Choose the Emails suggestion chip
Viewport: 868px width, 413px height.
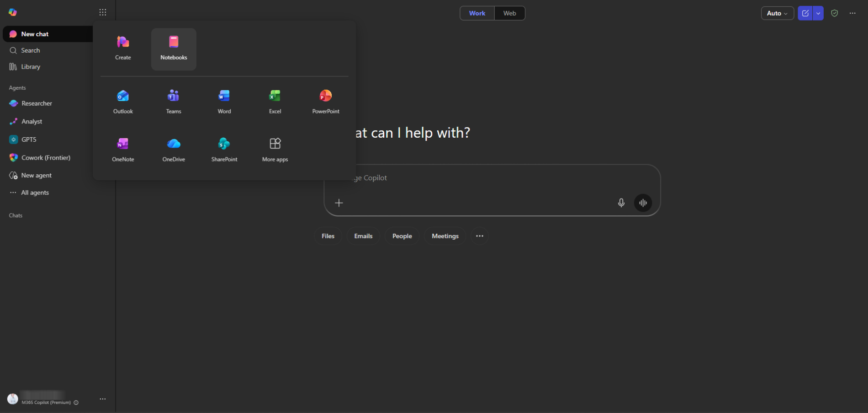(x=363, y=236)
